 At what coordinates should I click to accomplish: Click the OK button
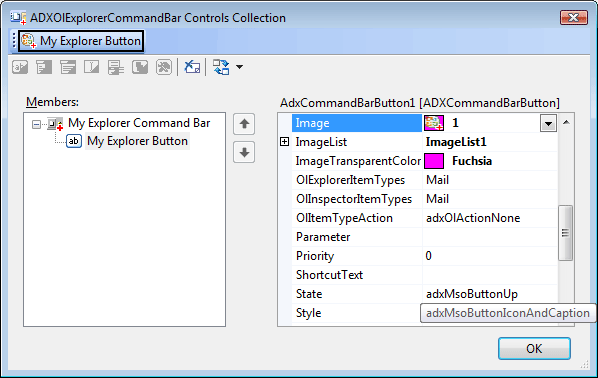coord(534,348)
